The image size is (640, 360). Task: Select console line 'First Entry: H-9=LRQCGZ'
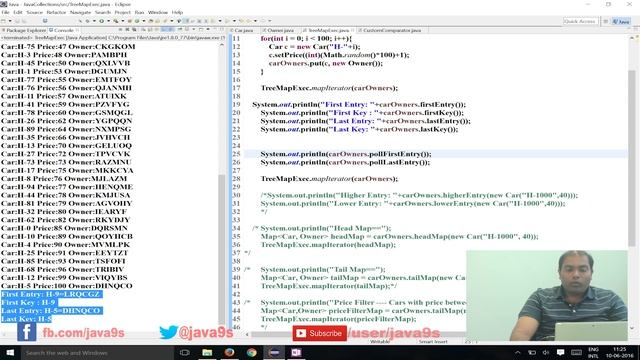(x=51, y=294)
